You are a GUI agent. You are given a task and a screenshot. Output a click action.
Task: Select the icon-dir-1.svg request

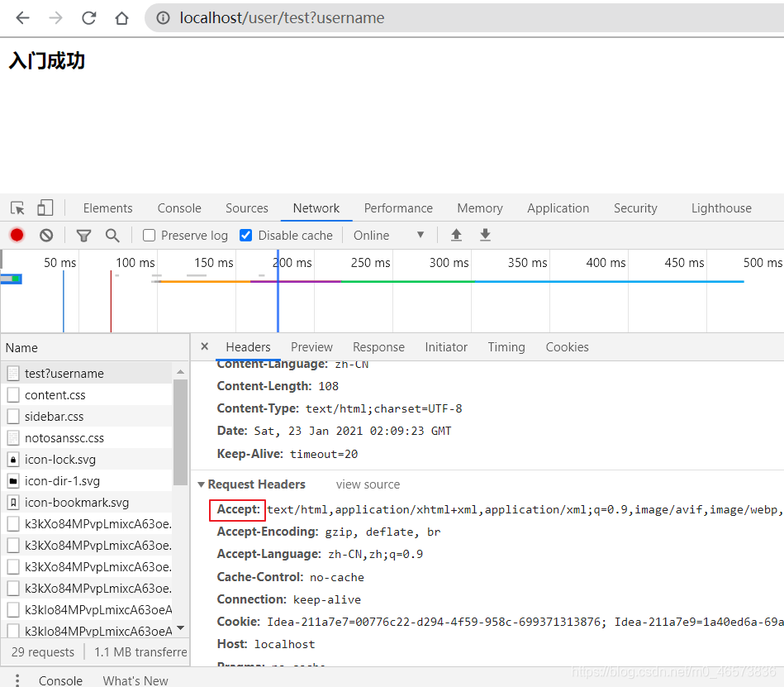point(87,481)
